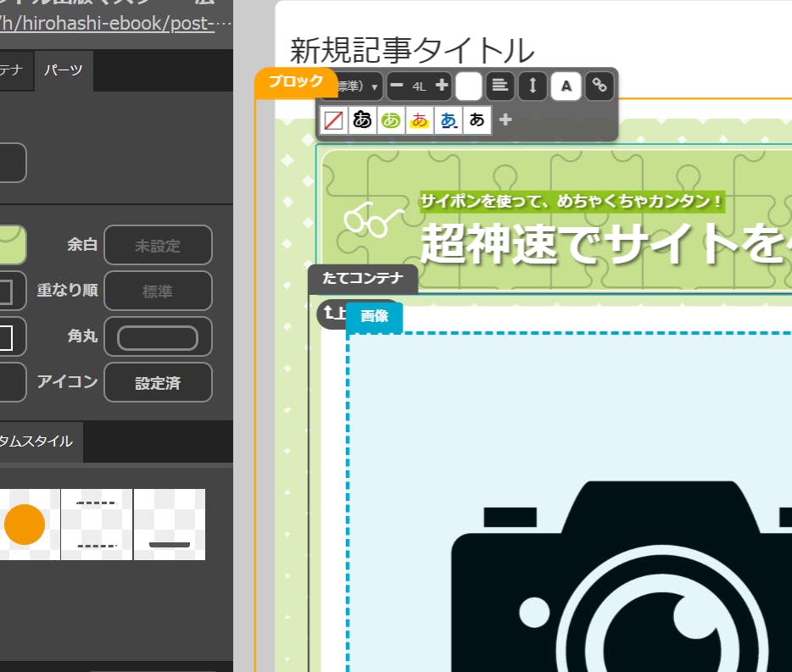Open the white text color swatch
Viewport: 792px width, 672px height.
coord(468,86)
